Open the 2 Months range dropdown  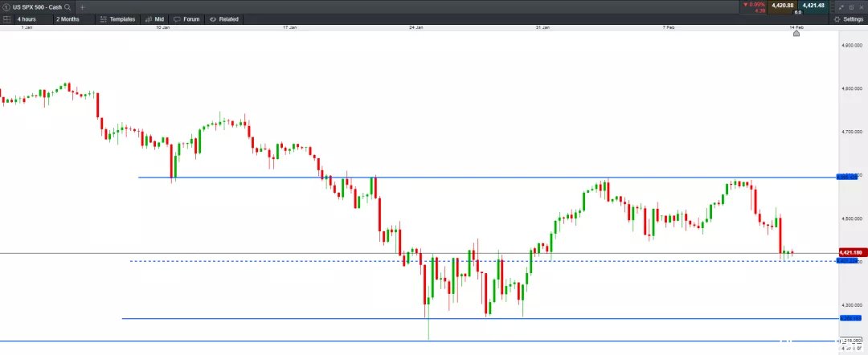point(68,18)
